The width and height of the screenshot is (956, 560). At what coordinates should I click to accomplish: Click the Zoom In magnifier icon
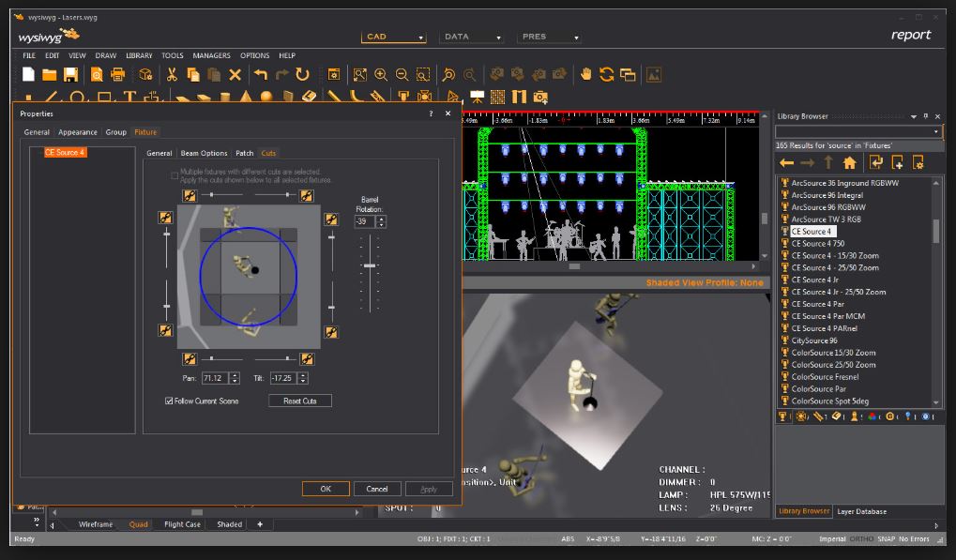tap(381, 74)
